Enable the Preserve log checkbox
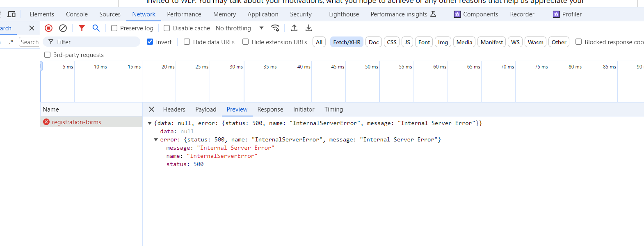644x246 pixels. pos(114,28)
